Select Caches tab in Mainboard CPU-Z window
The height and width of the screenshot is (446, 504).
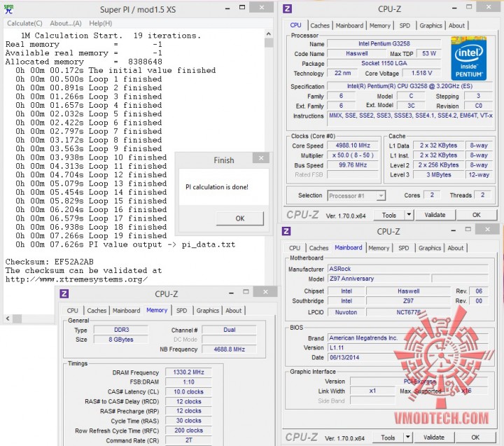coord(318,248)
